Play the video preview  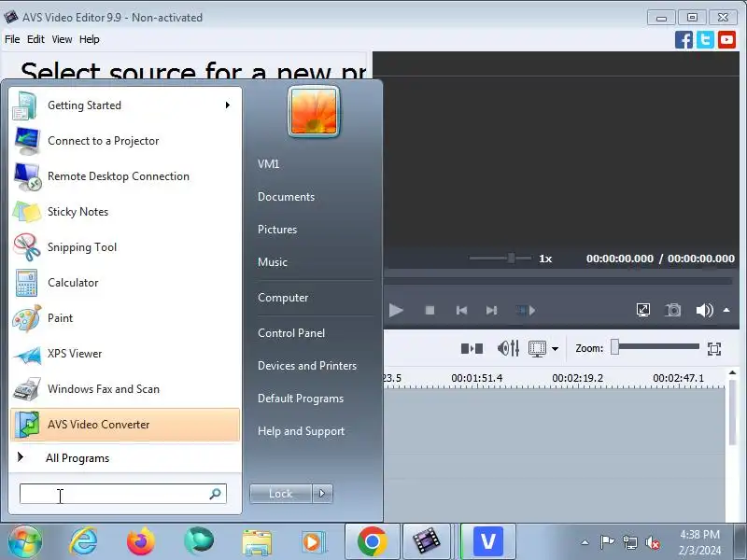[396, 311]
